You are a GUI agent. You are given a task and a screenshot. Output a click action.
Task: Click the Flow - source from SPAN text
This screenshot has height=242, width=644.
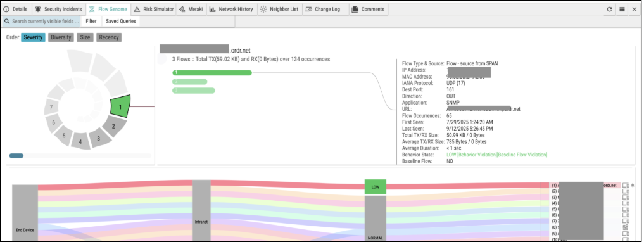[x=472, y=63]
